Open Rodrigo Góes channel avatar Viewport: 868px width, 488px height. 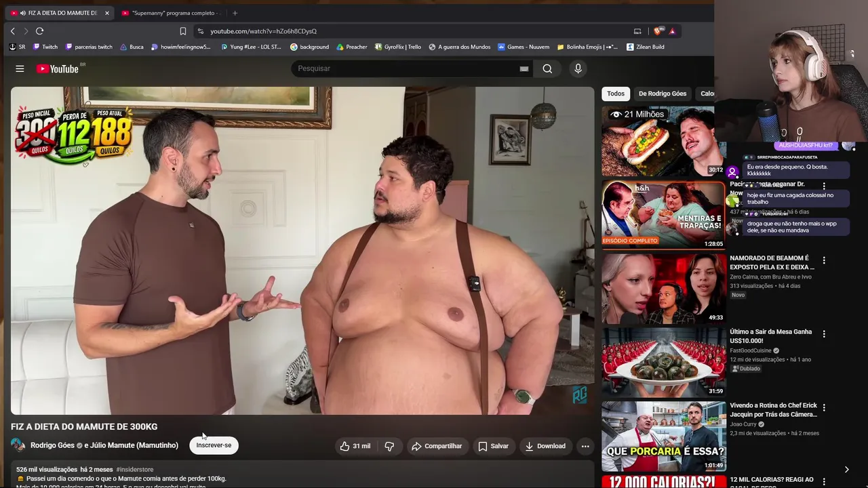(x=18, y=445)
